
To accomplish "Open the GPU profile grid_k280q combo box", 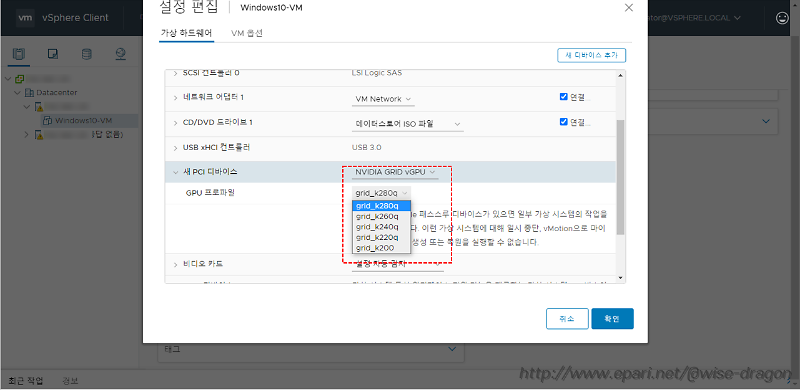I will (381, 193).
